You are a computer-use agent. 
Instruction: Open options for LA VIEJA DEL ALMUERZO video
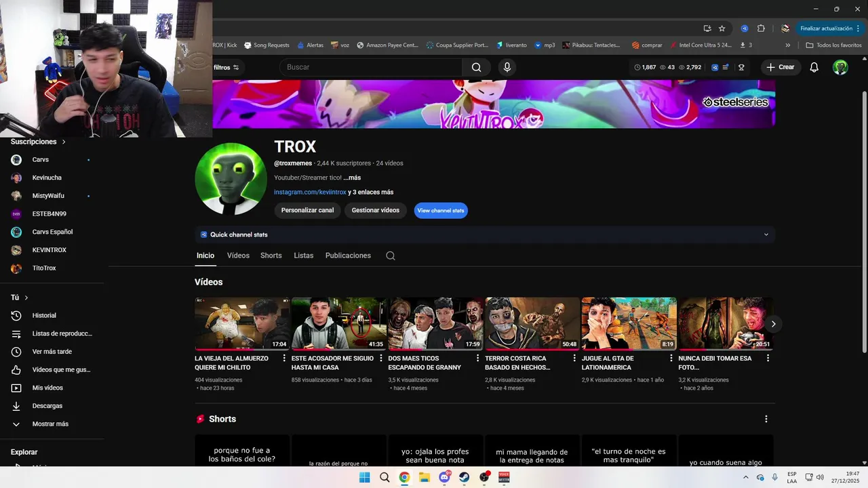284,359
